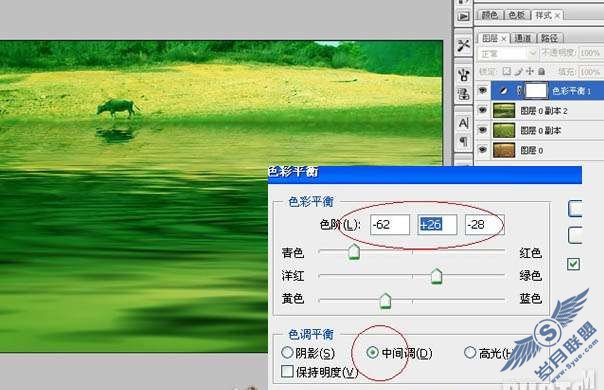Click the 绿色 label in dialog
The image size is (604, 390).
[530, 276]
